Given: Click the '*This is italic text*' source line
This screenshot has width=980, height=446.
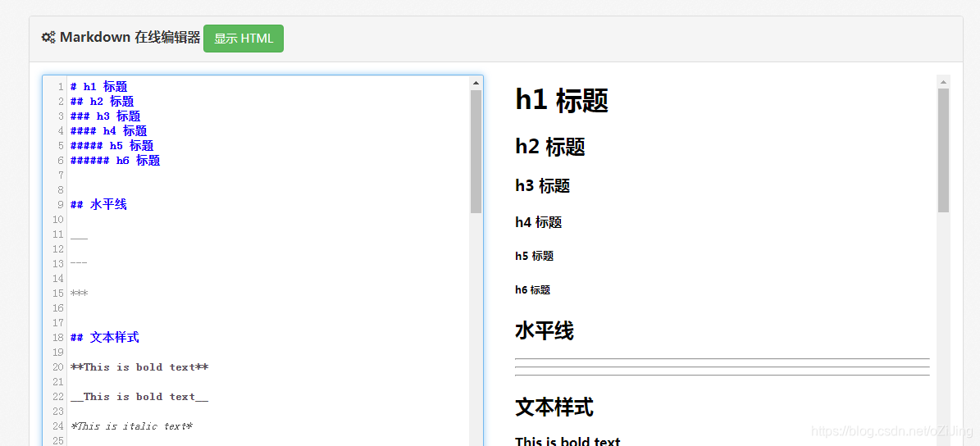Looking at the screenshot, I should click(132, 426).
